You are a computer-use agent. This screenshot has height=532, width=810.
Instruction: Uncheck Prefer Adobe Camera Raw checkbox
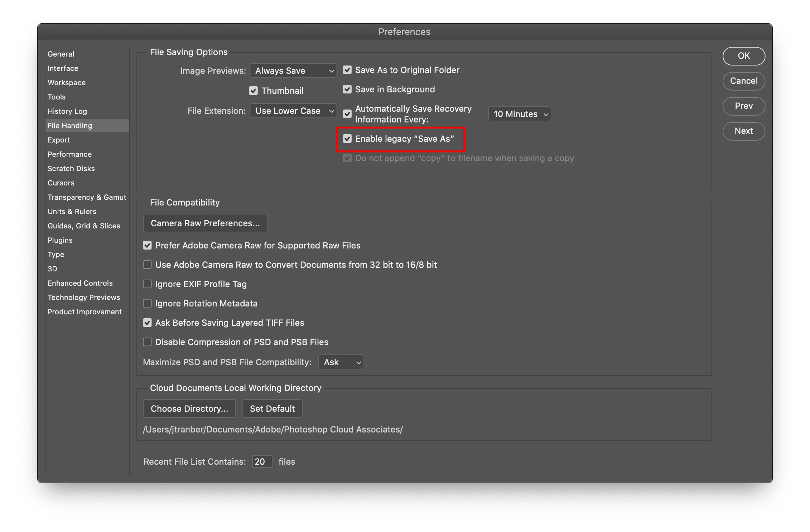pyautogui.click(x=147, y=246)
